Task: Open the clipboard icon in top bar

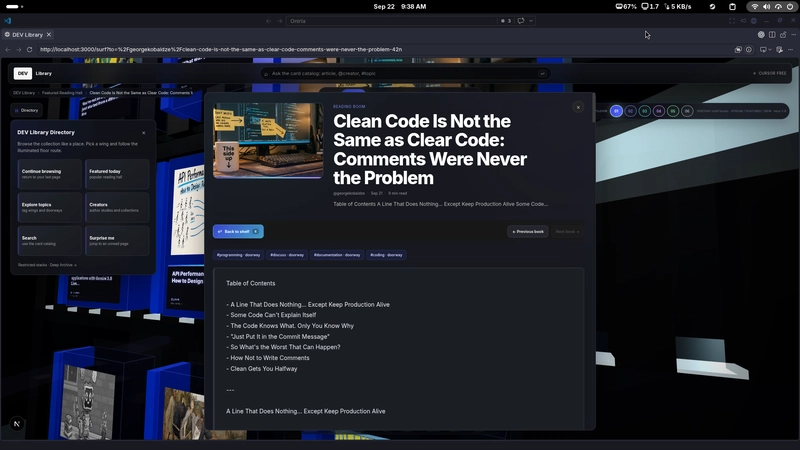Action: point(732,7)
